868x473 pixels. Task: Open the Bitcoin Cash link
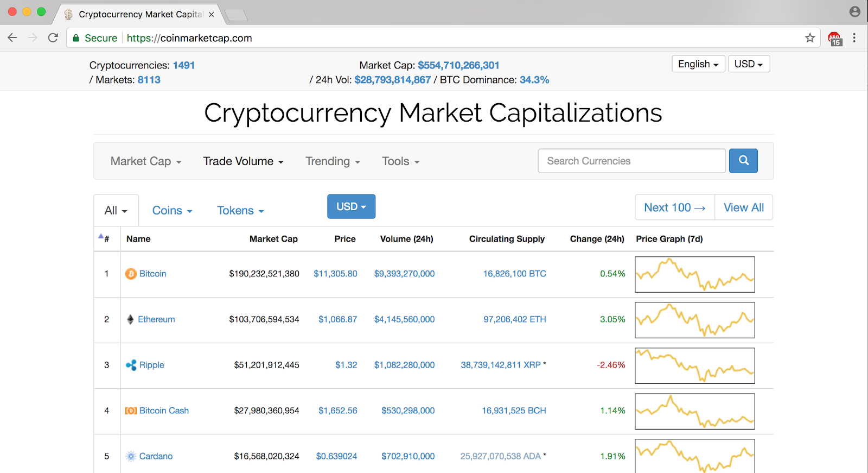[164, 411]
